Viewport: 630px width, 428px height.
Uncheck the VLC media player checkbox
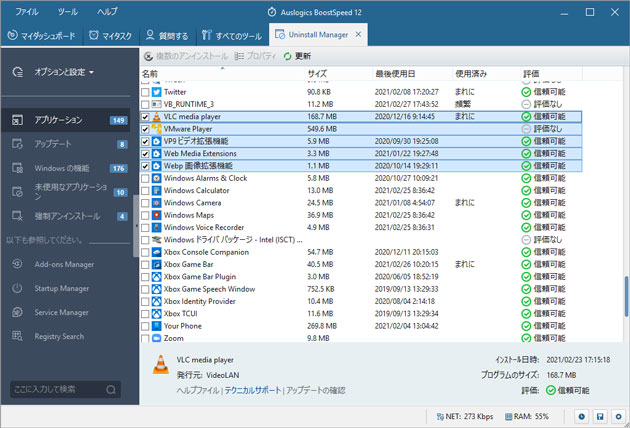146,117
